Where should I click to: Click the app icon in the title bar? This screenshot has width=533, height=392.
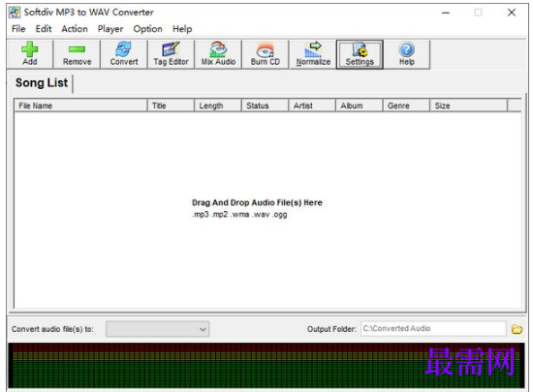click(x=15, y=13)
